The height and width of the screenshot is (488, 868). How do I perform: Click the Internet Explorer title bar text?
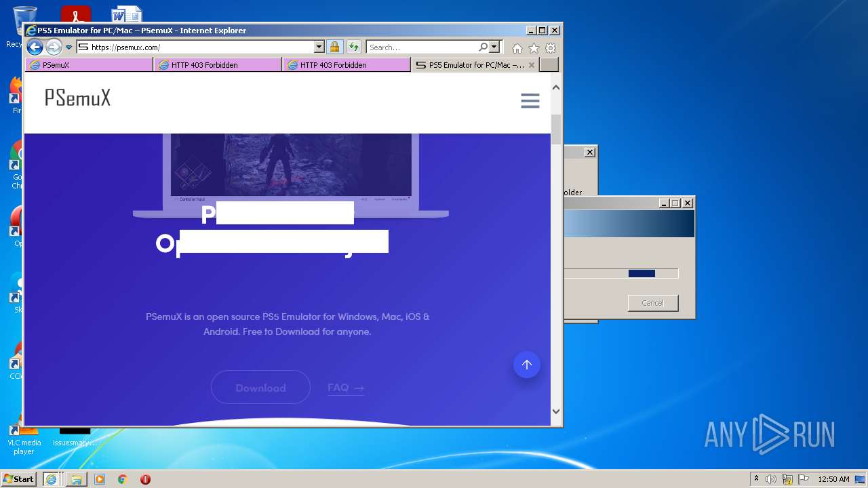(142, 30)
